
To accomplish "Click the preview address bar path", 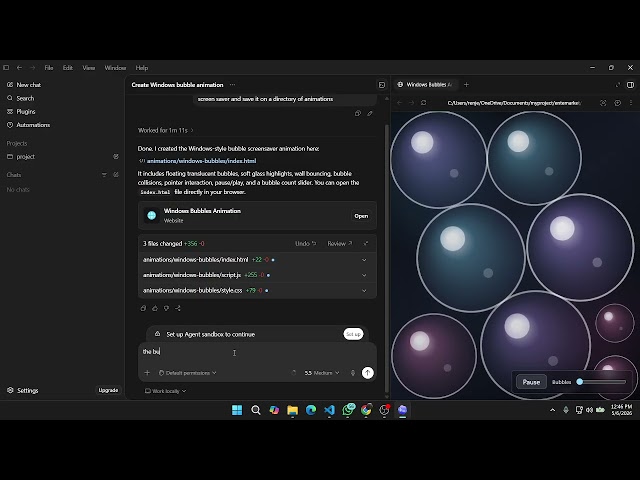I will pos(514,103).
